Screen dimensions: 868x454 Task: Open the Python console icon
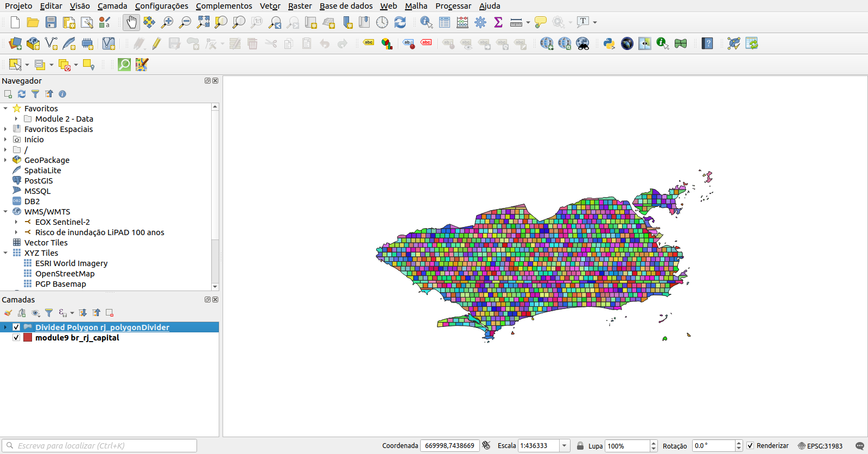coord(609,43)
